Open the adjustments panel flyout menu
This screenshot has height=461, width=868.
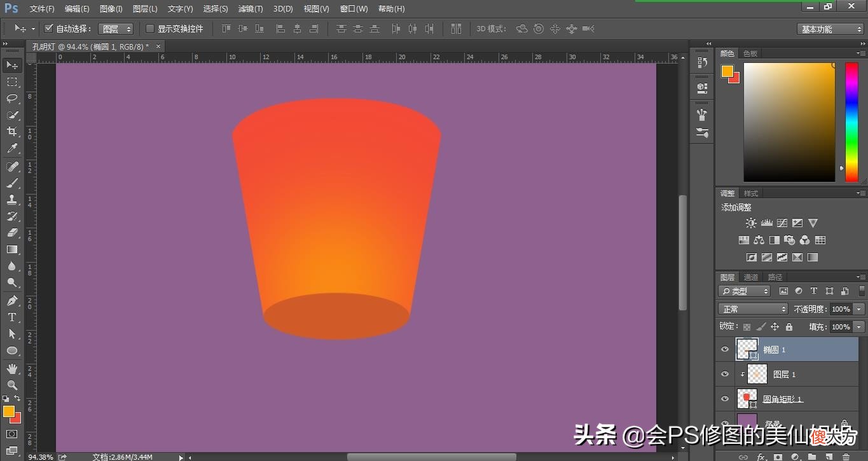(x=861, y=193)
